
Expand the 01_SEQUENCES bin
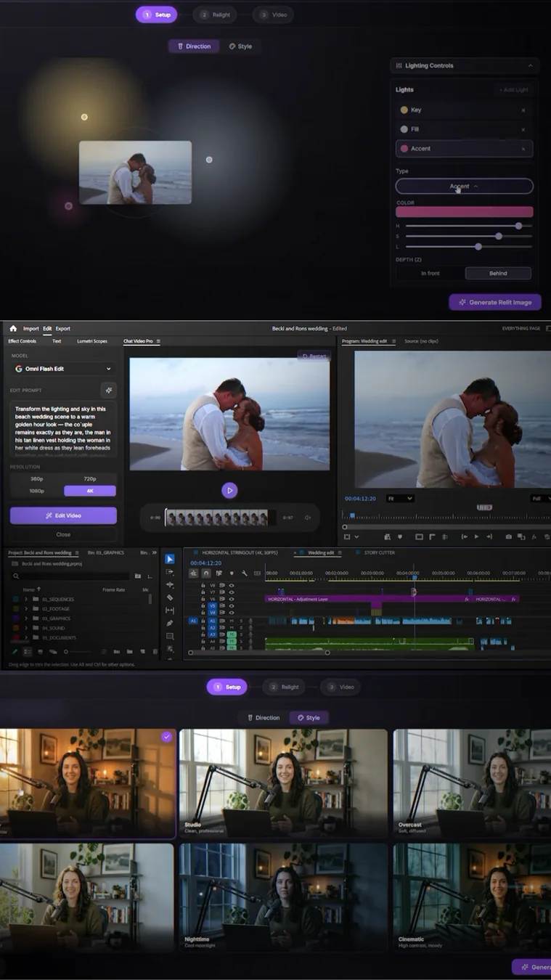[26, 600]
